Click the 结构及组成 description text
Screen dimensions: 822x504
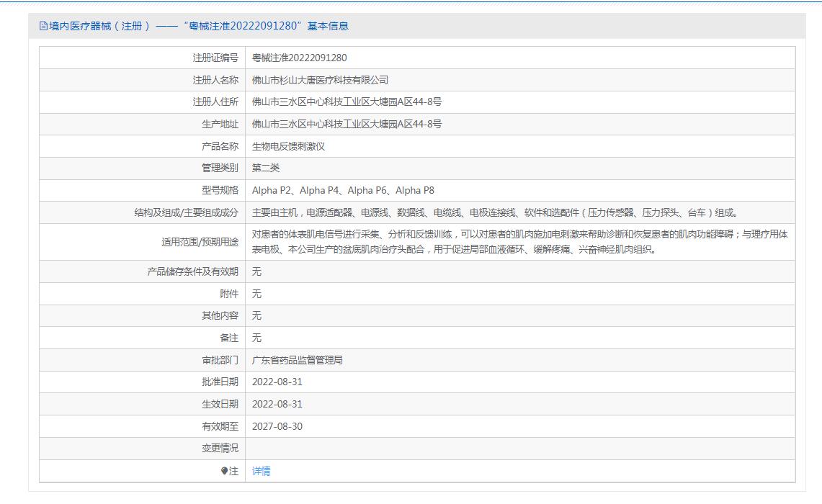494,212
